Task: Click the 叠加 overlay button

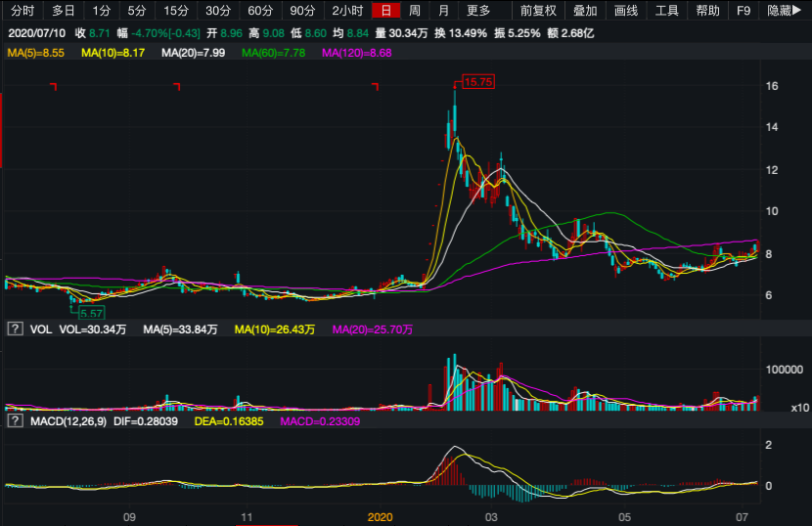Action: 585,10
